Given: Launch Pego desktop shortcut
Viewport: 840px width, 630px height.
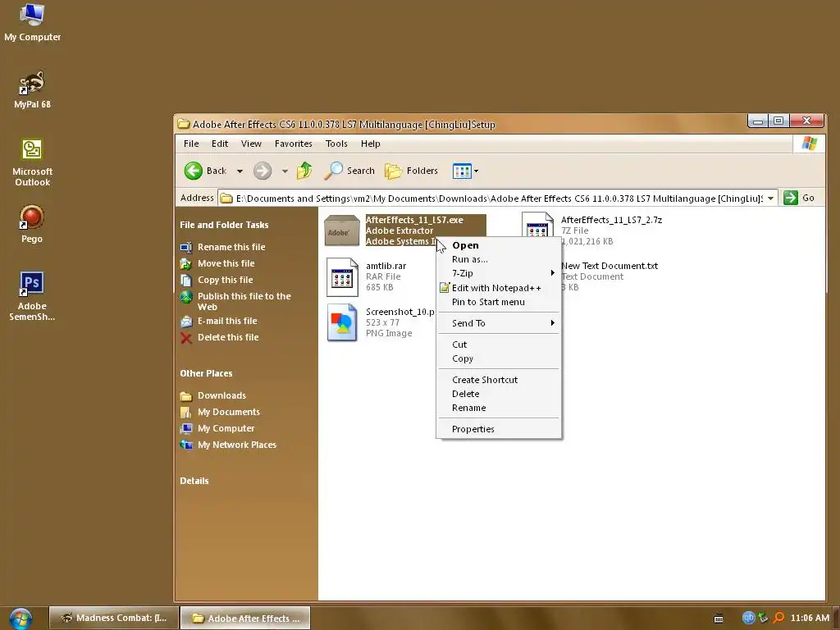Looking at the screenshot, I should 32,224.
